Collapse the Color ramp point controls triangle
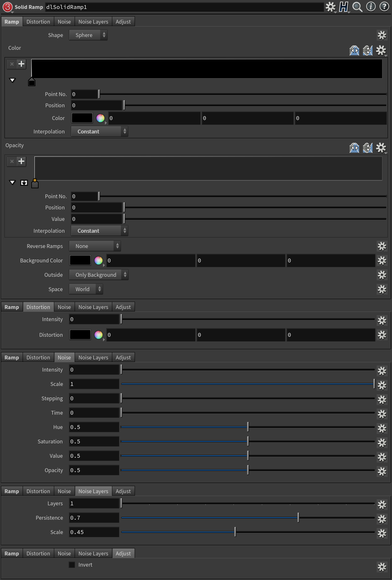Image resolution: width=392 pixels, height=580 pixels. tap(12, 80)
